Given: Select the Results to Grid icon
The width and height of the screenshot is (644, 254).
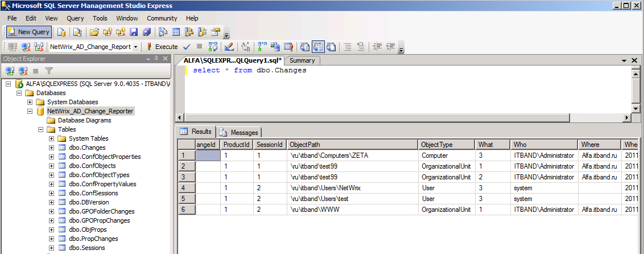Looking at the screenshot, I should coord(318,47).
